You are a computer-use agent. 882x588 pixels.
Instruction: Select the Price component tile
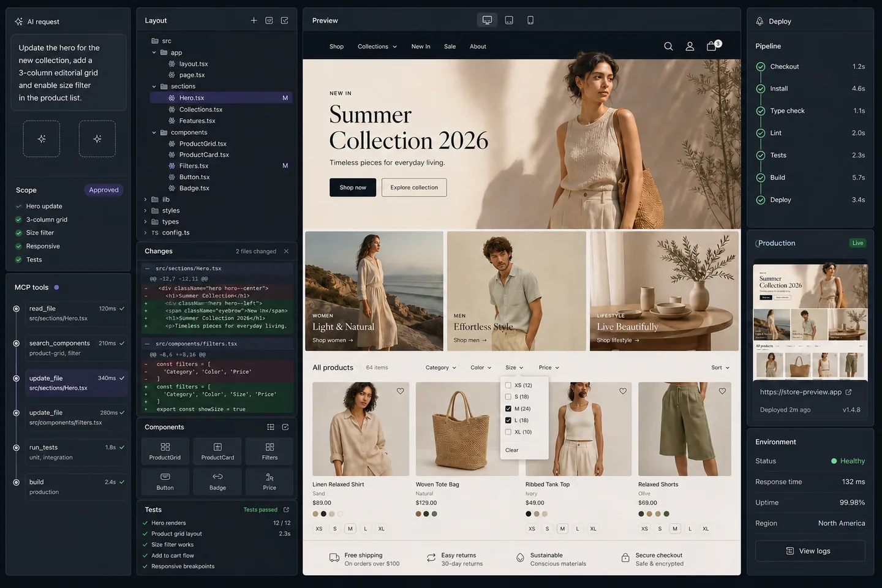pyautogui.click(x=269, y=481)
